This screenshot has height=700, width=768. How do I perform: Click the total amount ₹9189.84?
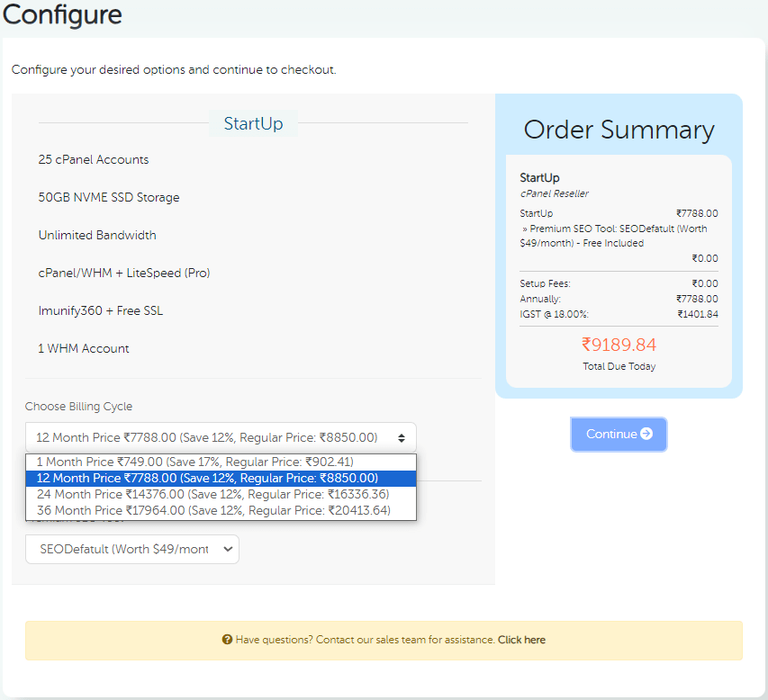tap(618, 343)
